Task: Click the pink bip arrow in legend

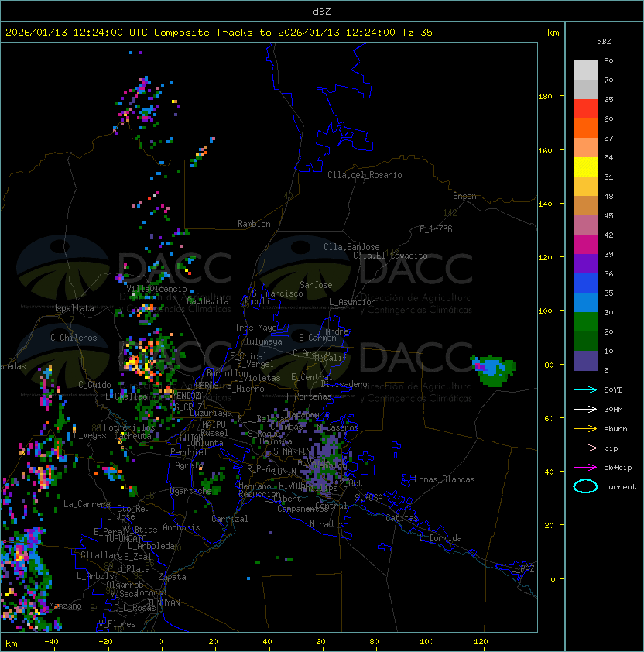Action: (585, 448)
